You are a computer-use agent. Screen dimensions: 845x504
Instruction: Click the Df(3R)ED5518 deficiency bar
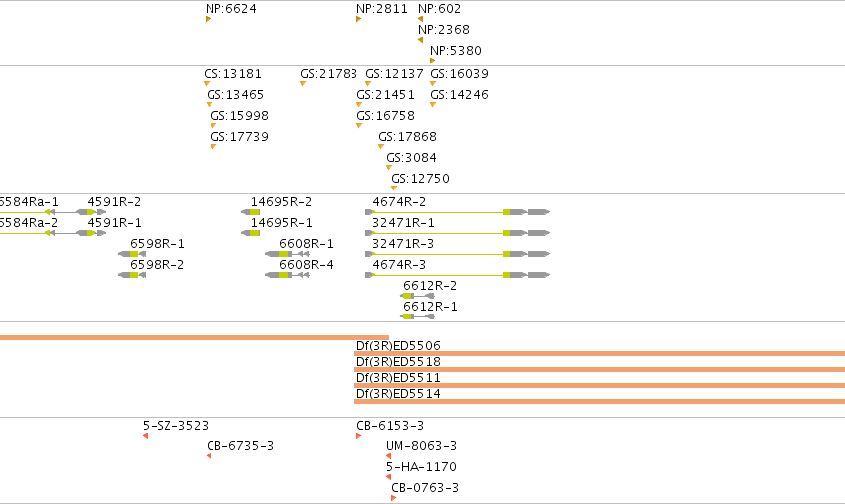point(600,370)
